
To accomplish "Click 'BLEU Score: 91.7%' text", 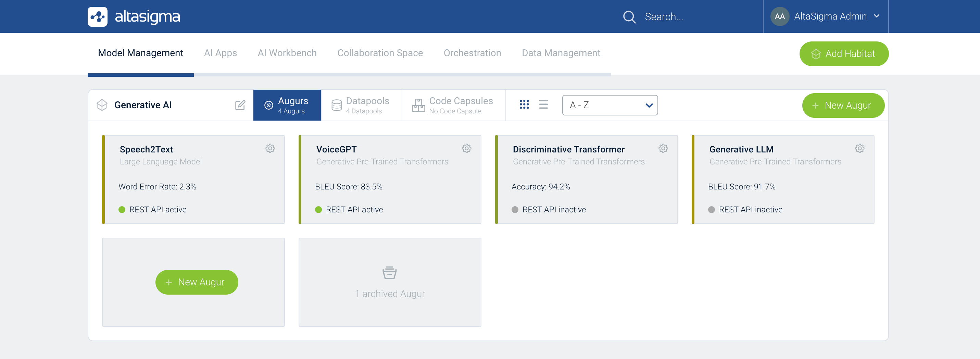I will (741, 187).
